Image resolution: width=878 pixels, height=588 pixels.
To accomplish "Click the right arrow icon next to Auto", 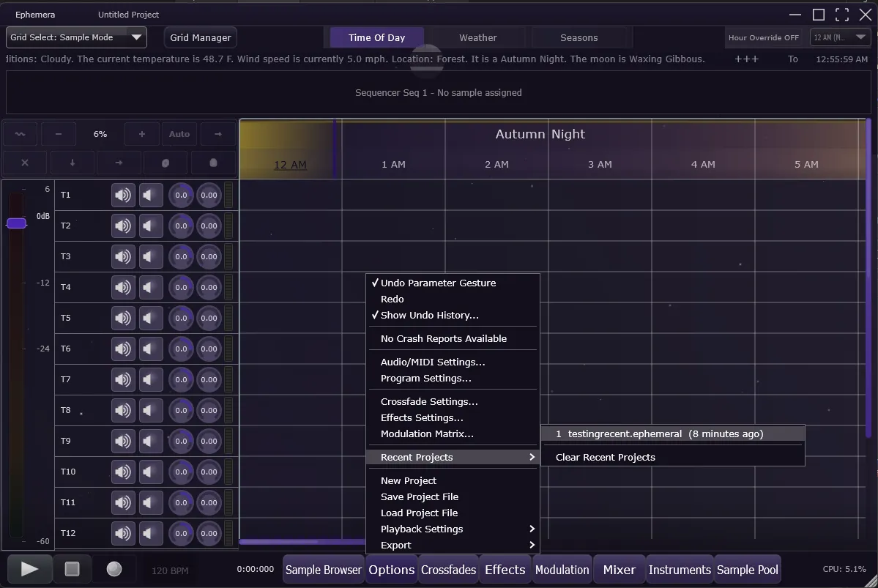I will point(217,133).
